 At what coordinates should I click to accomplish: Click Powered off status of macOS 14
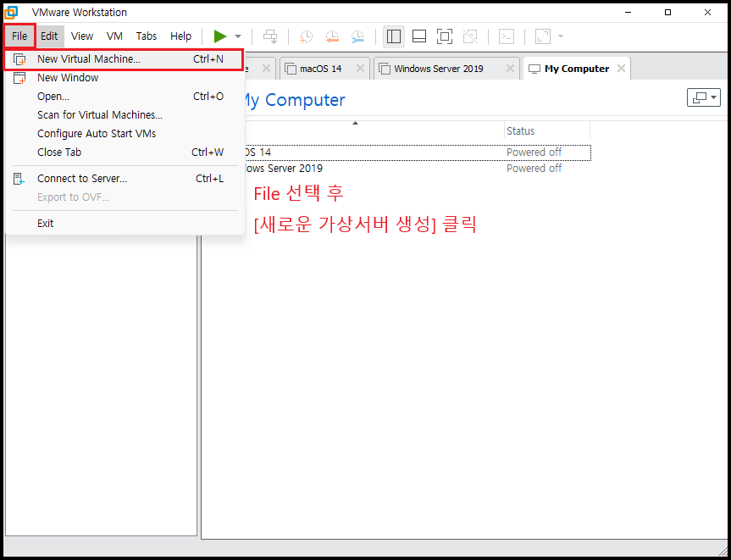[534, 152]
